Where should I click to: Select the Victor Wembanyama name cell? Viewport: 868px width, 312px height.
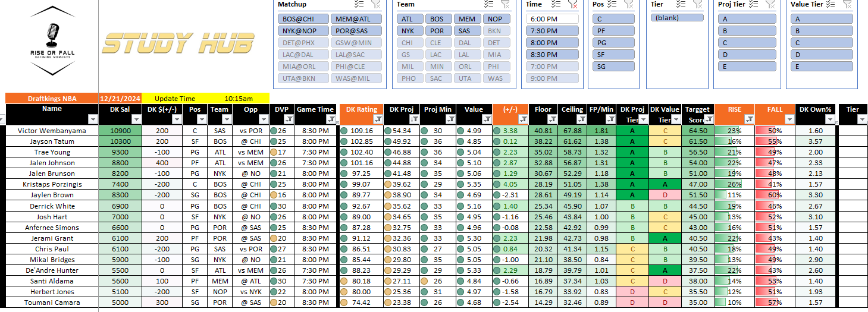(x=52, y=130)
